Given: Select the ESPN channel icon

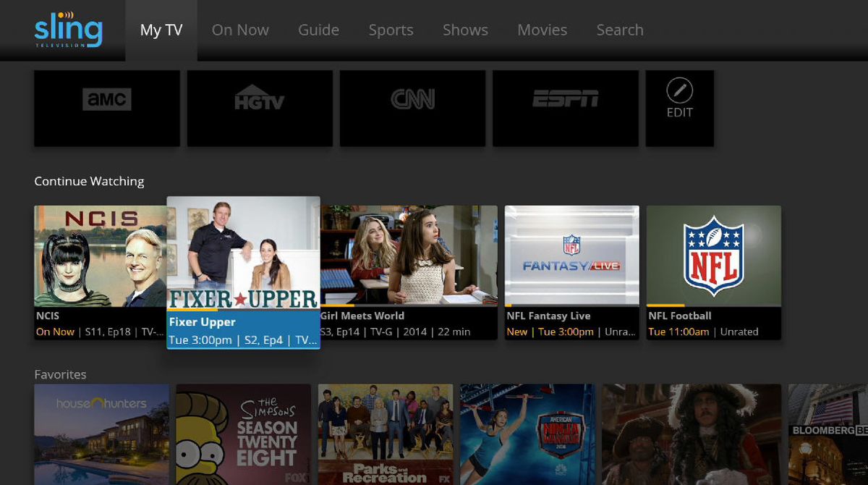Looking at the screenshot, I should pos(565,107).
